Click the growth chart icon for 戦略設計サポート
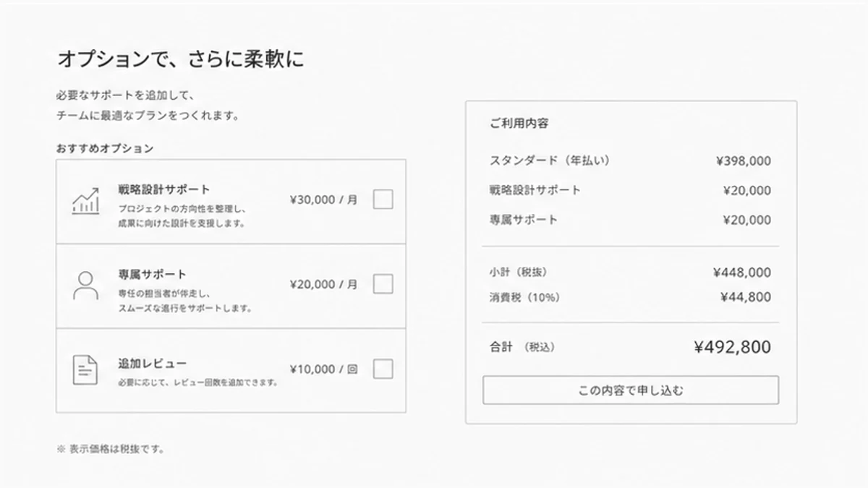The width and height of the screenshot is (868, 488). [x=85, y=201]
